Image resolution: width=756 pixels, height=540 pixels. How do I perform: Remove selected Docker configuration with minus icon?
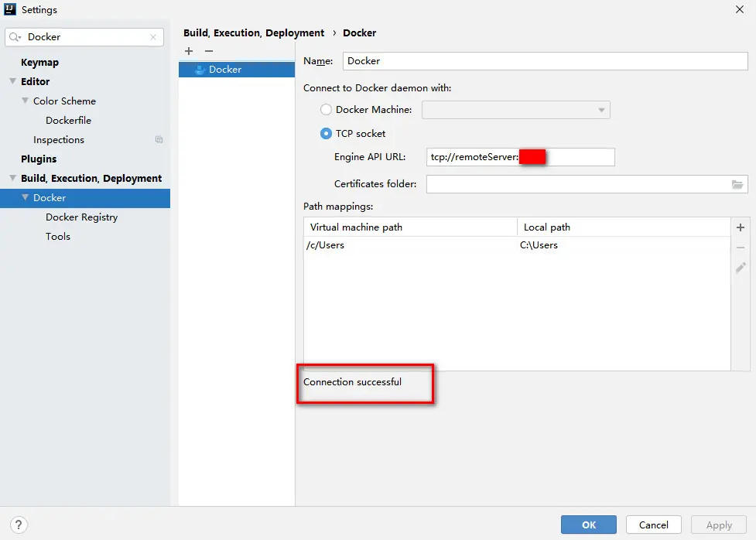209,50
